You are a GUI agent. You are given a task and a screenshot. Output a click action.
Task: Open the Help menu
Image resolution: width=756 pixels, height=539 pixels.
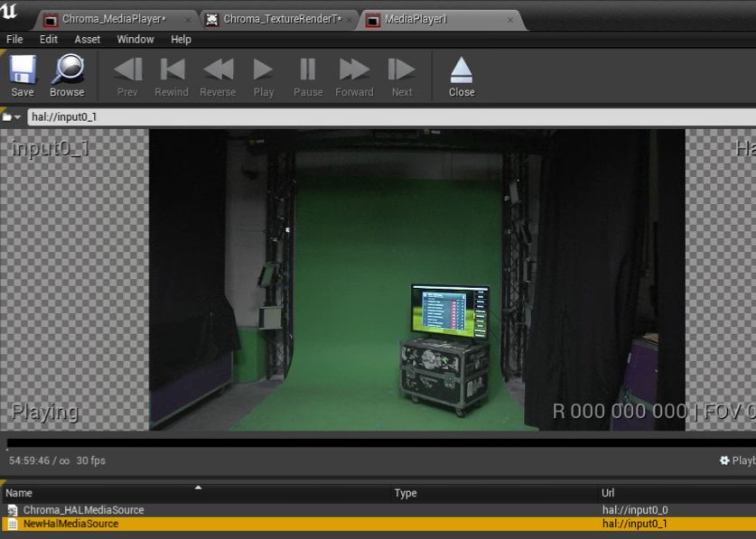181,40
